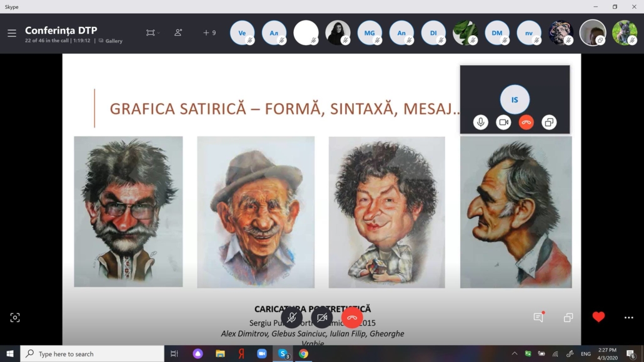Open Zoom from the taskbar

[262, 354]
